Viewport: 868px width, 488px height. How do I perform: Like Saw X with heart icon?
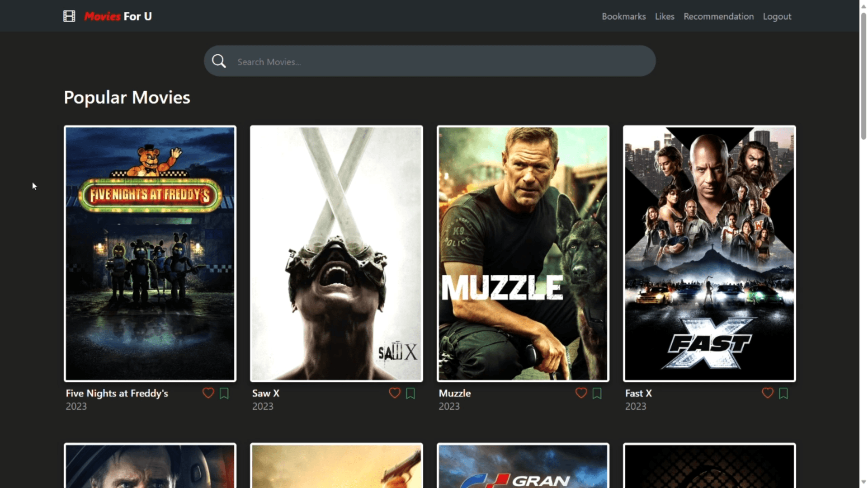[x=395, y=393]
